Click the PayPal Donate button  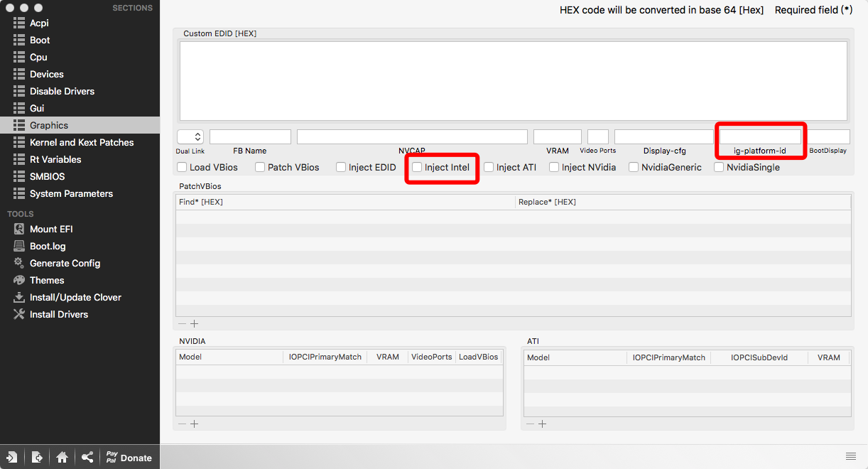[129, 457]
